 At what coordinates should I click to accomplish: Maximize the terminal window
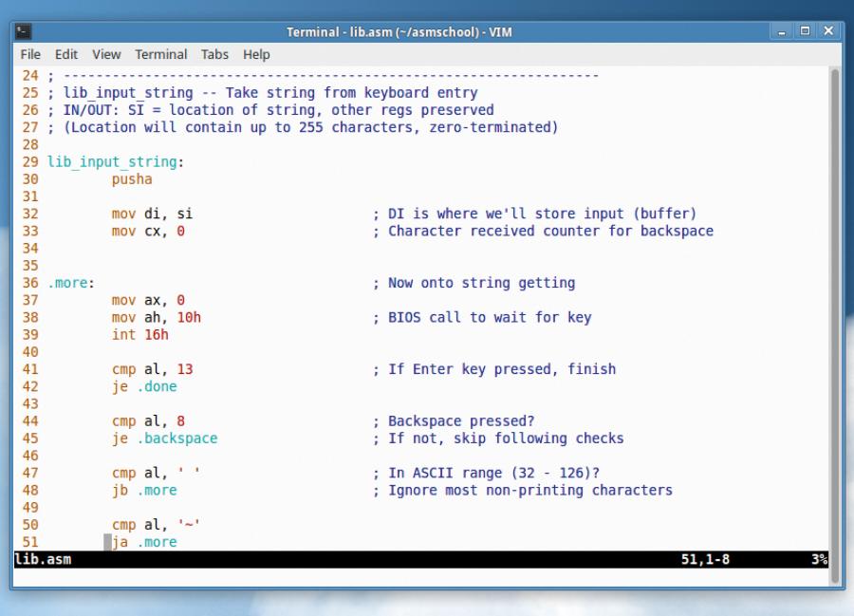(x=805, y=31)
